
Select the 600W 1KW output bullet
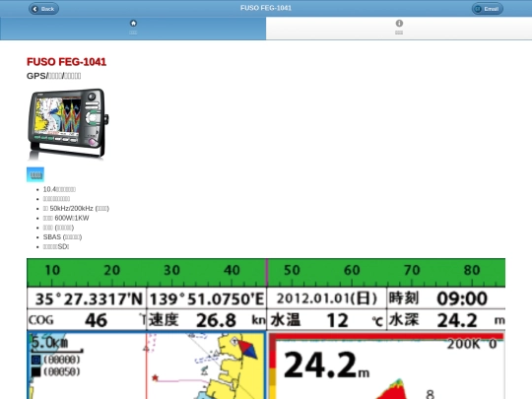[66, 218]
